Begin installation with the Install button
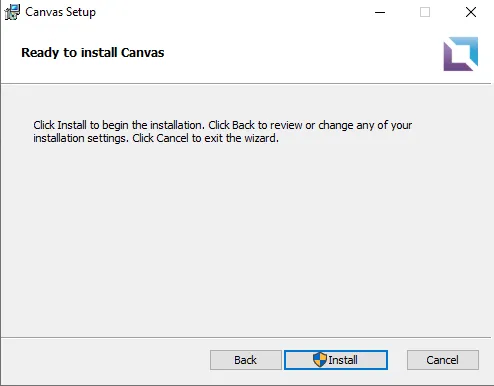 tap(336, 360)
